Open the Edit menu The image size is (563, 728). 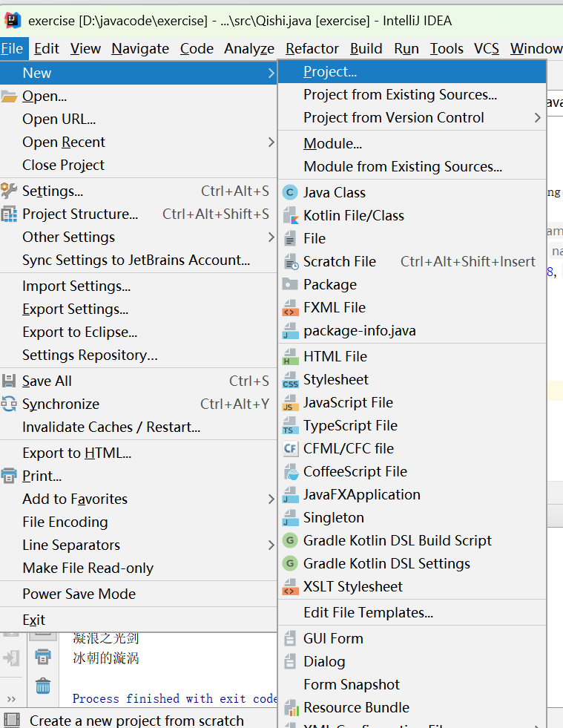click(x=47, y=49)
